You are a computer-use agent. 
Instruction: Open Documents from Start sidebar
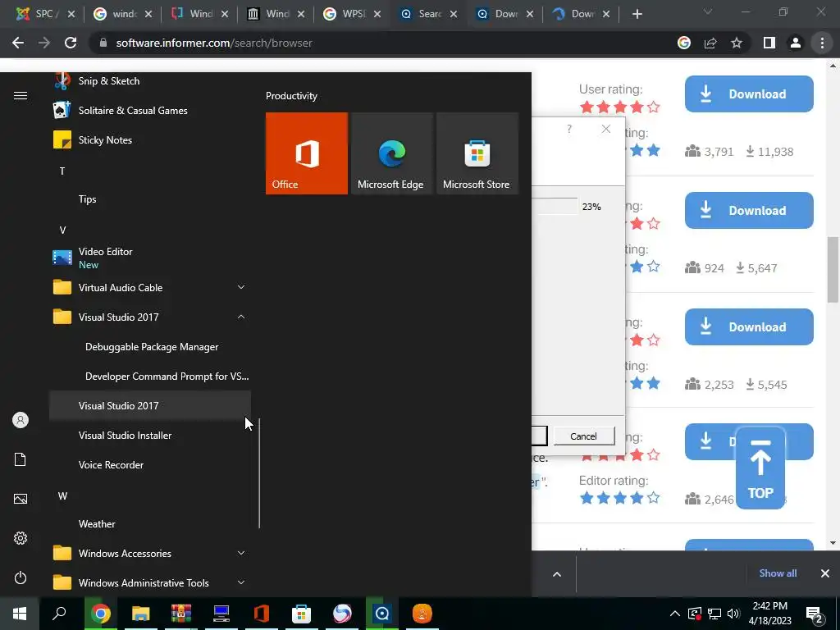pyautogui.click(x=21, y=459)
